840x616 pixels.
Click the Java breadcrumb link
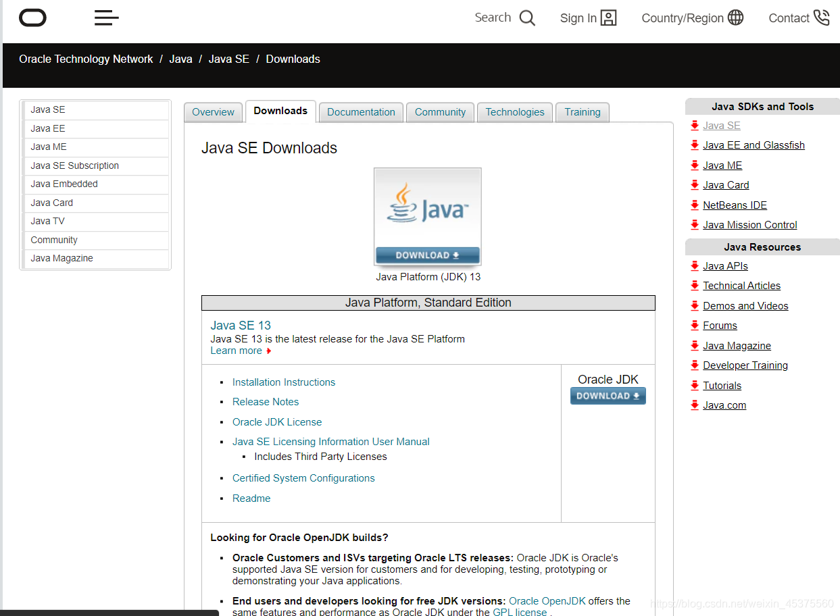(x=180, y=59)
